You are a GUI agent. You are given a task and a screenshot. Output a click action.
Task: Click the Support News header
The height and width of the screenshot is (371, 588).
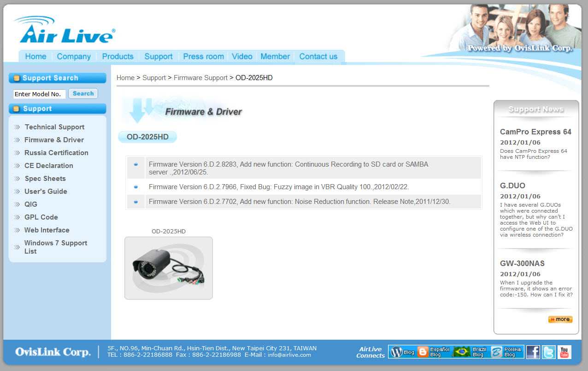point(536,109)
